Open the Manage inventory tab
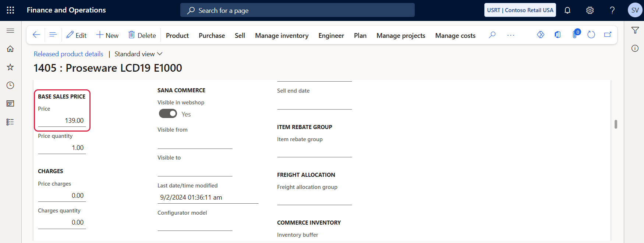 pos(282,36)
